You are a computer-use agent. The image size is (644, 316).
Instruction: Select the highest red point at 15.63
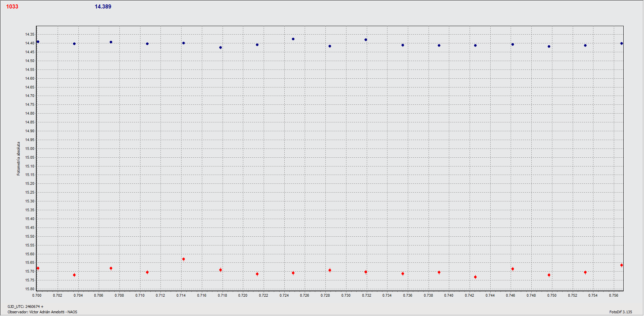184,259
